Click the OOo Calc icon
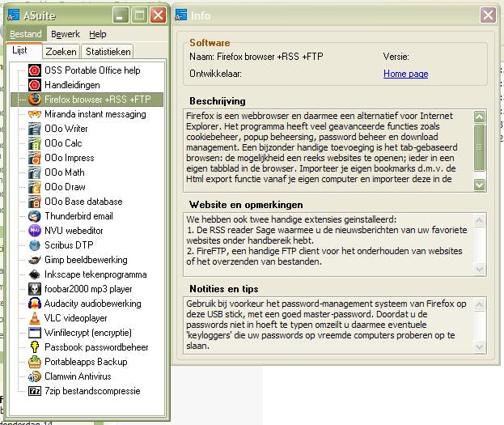 pyautogui.click(x=35, y=143)
